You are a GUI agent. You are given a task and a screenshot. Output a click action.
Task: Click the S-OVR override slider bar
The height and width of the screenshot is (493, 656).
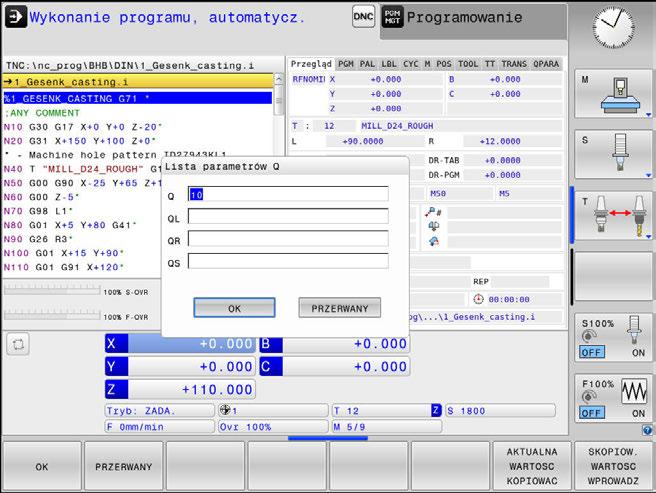point(52,290)
